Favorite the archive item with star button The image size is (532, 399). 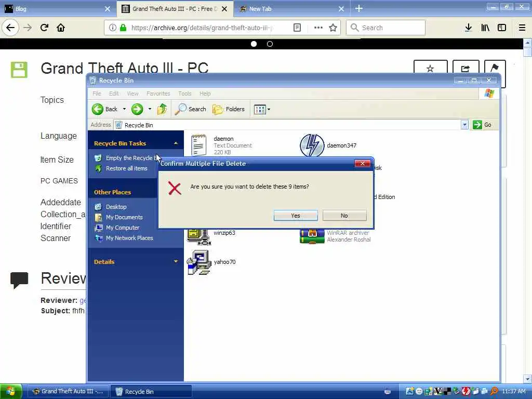tap(430, 67)
